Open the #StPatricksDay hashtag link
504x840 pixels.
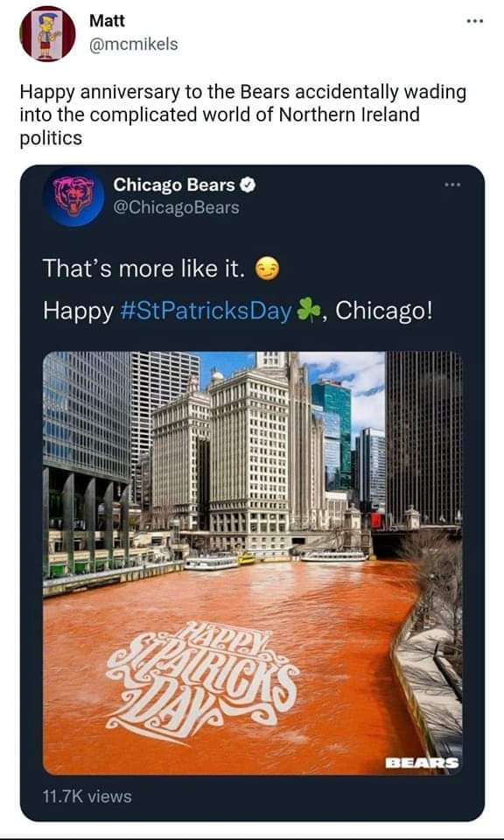click(x=206, y=311)
